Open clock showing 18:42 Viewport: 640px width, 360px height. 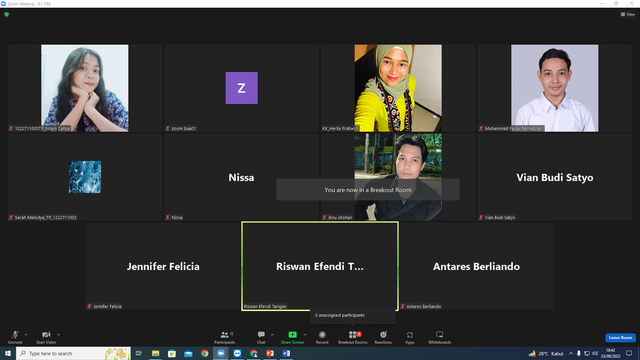click(x=610, y=353)
